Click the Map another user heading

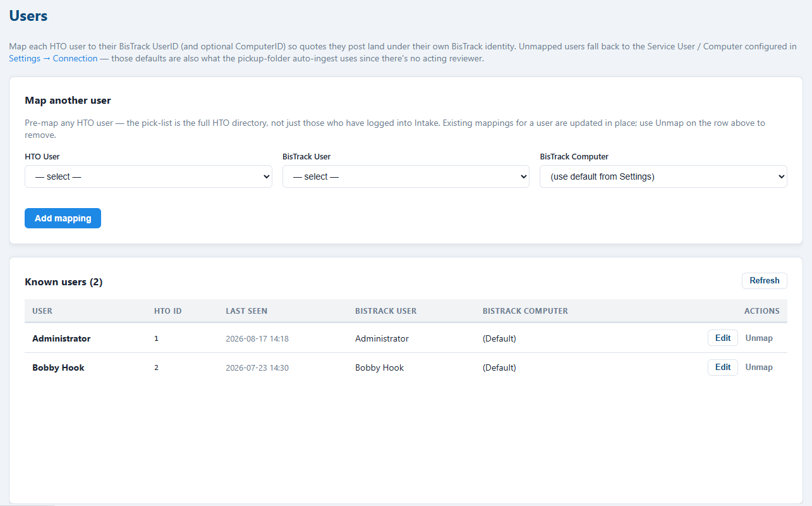[68, 100]
